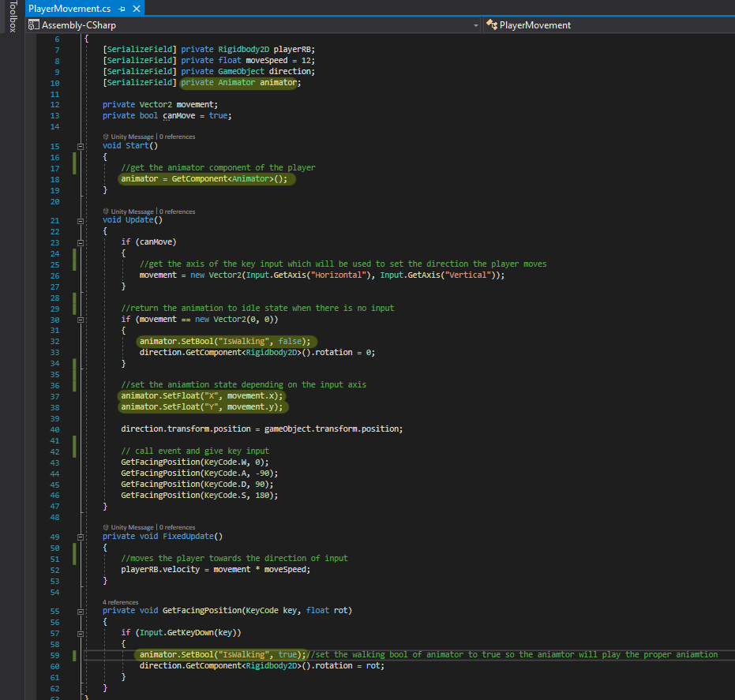Open the Toolbox side panel
The height and width of the screenshot is (700, 735).
click(11, 17)
